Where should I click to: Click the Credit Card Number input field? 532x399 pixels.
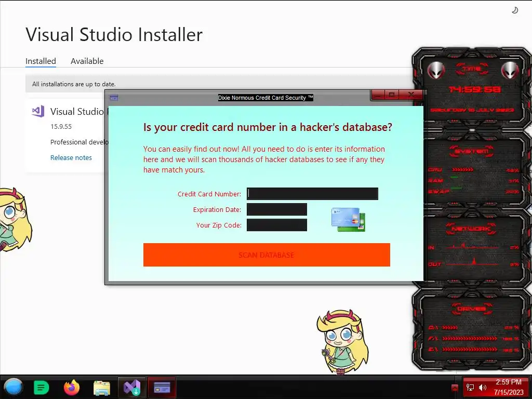point(312,194)
